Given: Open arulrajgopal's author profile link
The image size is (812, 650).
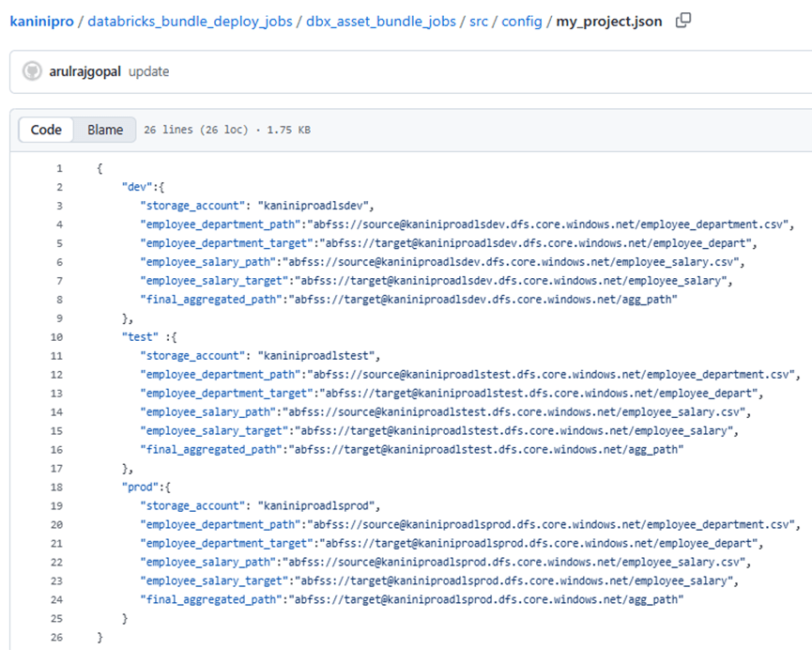Looking at the screenshot, I should point(84,71).
